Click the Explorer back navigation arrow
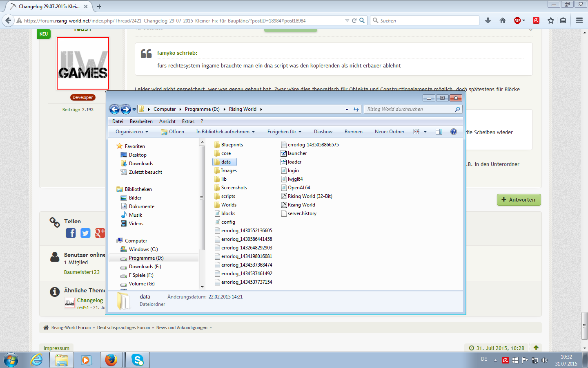This screenshot has height=368, width=588. [x=115, y=109]
